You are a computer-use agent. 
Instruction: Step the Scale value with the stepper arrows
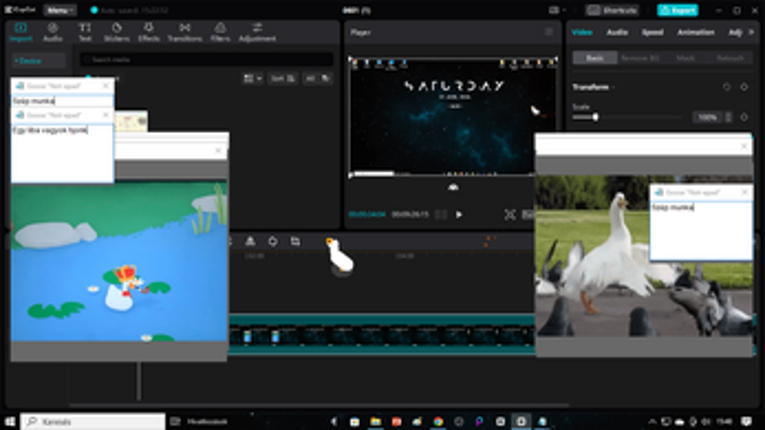click(728, 118)
